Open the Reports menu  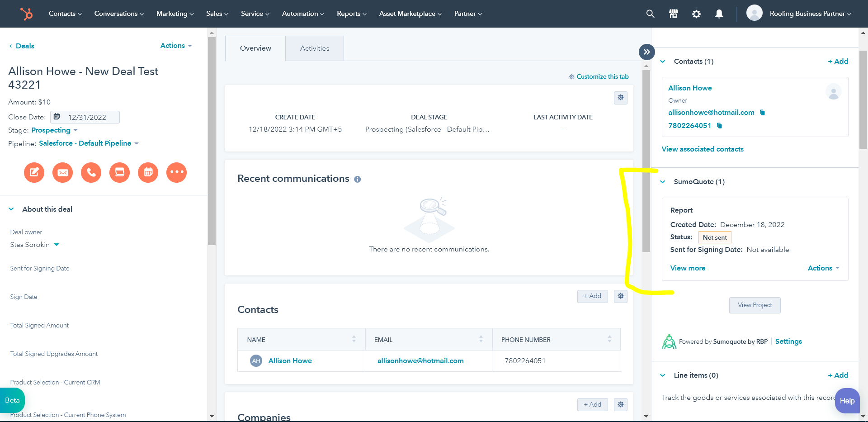pos(352,14)
